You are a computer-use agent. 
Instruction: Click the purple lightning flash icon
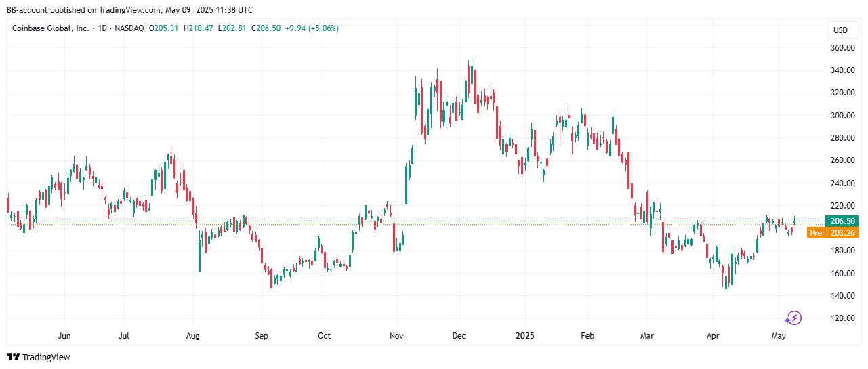[793, 318]
